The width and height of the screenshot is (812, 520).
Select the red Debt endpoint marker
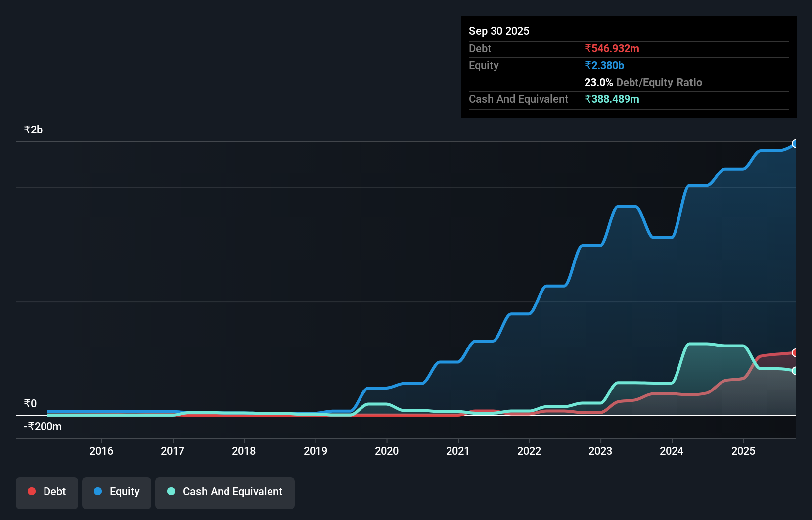795,353
